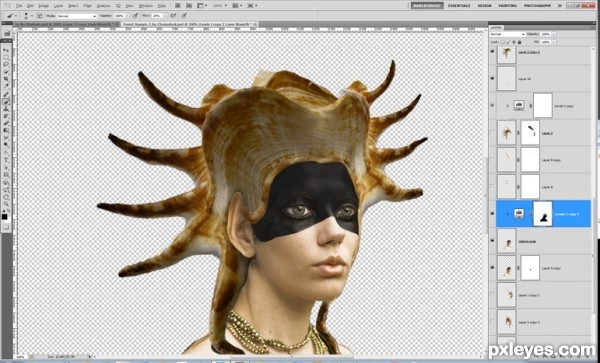Open the Layers panel tab
Screen dimensions: 600x363
(x=497, y=28)
